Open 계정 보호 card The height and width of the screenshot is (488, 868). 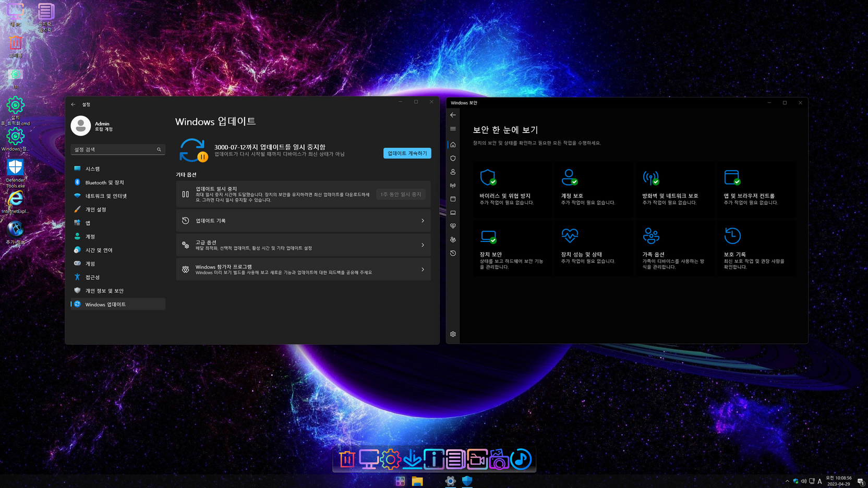tap(594, 190)
